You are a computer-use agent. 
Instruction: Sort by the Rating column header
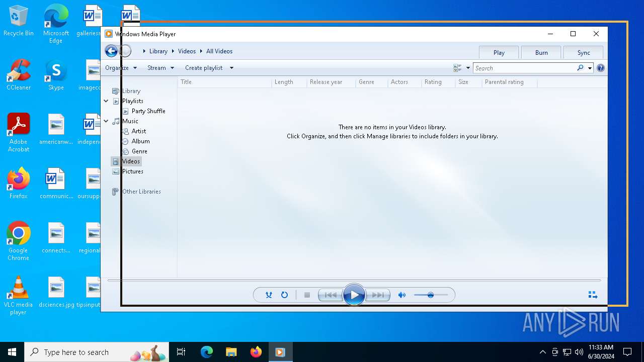[438, 82]
